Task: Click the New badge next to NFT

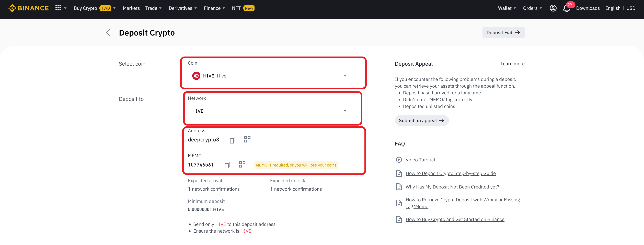Action: pos(249,8)
